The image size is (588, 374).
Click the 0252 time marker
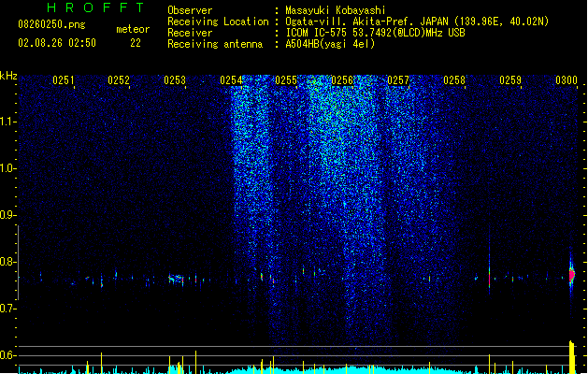(119, 80)
